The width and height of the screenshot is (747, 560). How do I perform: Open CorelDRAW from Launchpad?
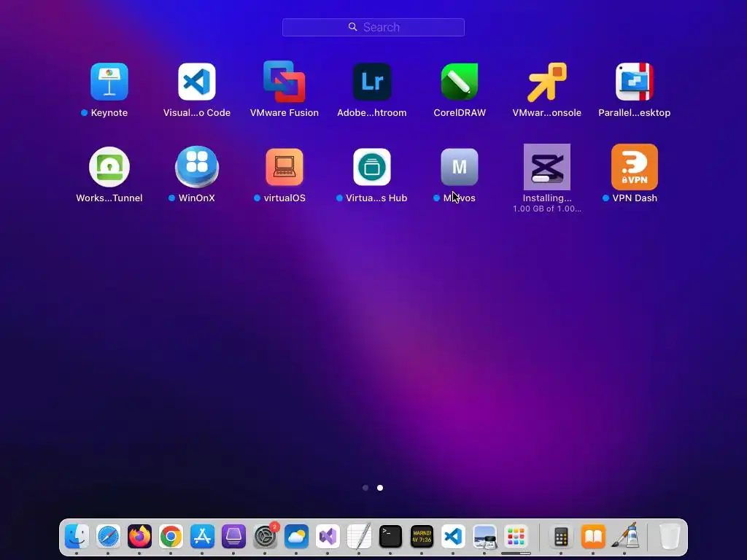click(x=460, y=82)
